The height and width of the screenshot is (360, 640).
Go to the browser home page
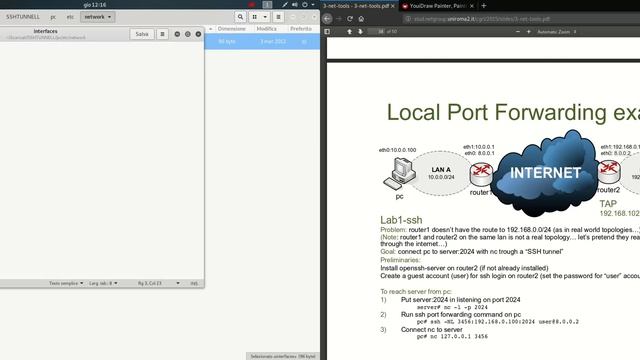pos(361,19)
